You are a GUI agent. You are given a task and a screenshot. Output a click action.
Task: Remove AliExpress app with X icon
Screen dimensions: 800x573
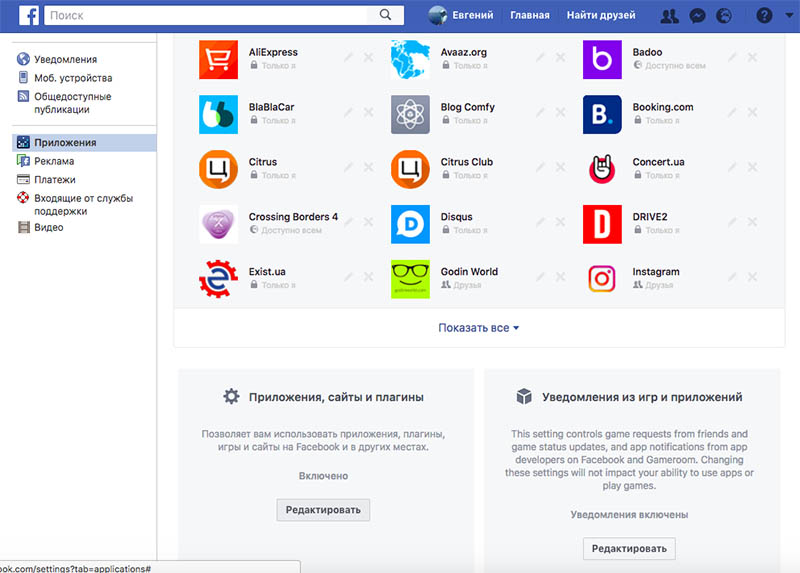pos(368,57)
